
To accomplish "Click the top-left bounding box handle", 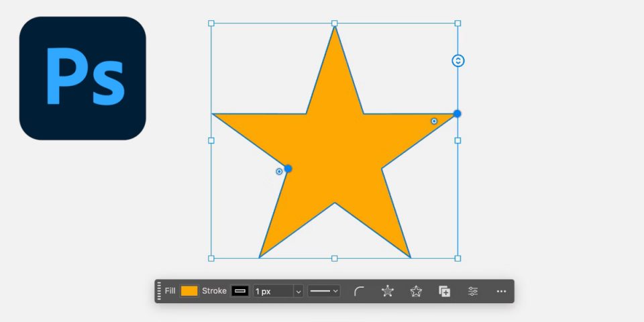I will coord(211,23).
